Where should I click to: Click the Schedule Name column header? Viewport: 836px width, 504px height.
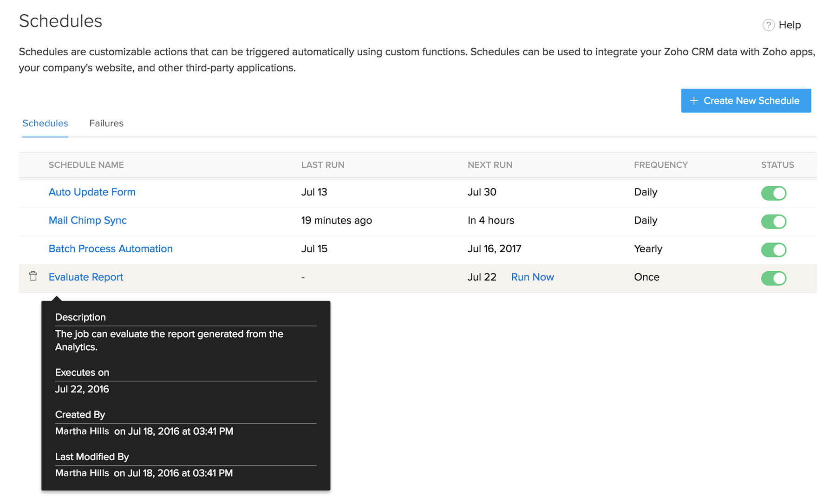(x=86, y=165)
